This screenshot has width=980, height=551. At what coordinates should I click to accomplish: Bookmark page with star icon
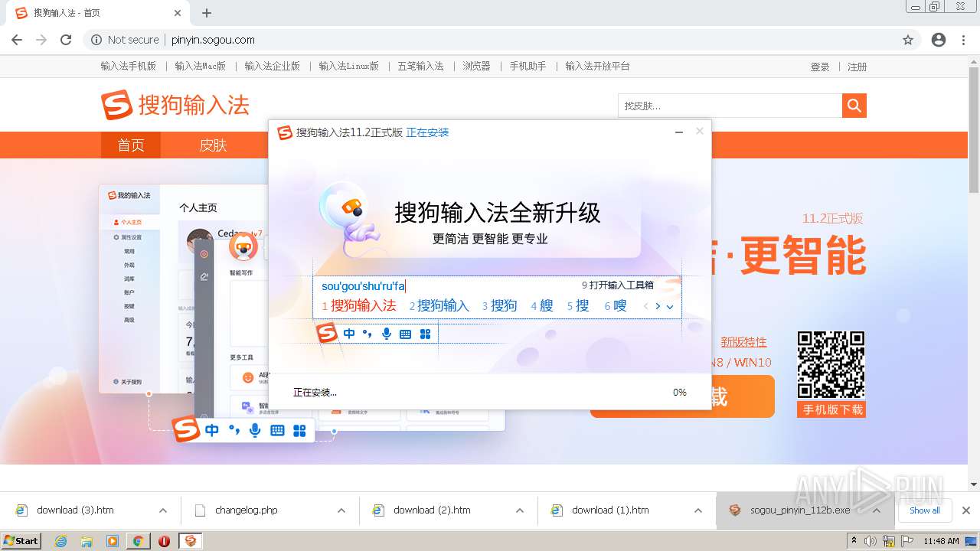coord(908,40)
